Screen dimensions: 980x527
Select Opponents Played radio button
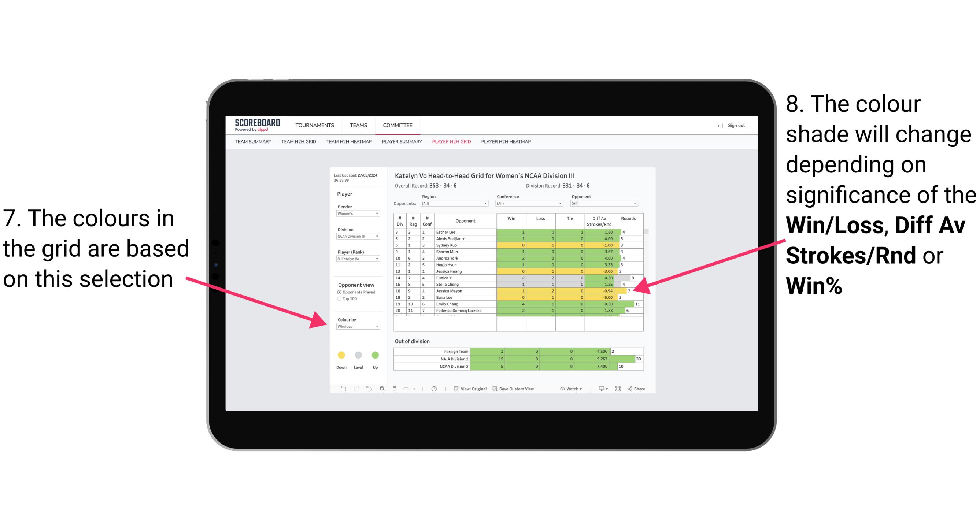pyautogui.click(x=337, y=292)
